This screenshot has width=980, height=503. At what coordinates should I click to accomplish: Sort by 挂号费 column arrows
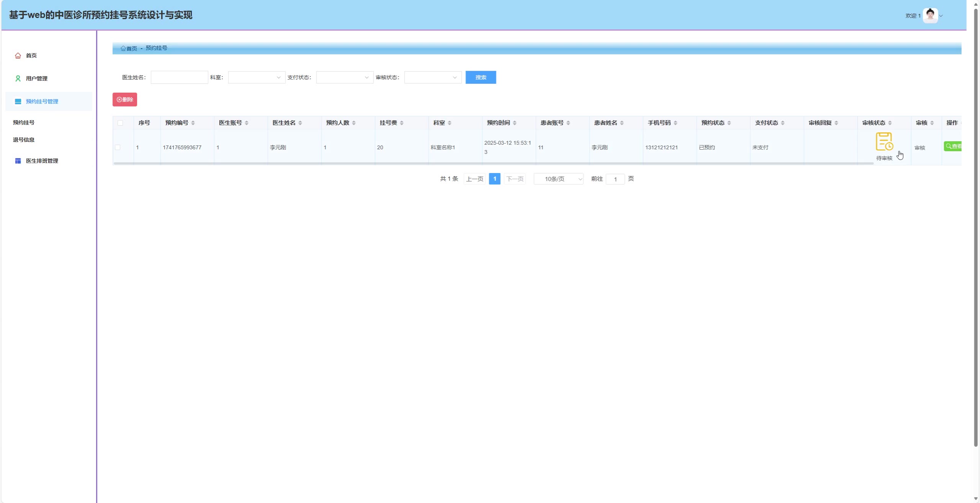coord(402,123)
